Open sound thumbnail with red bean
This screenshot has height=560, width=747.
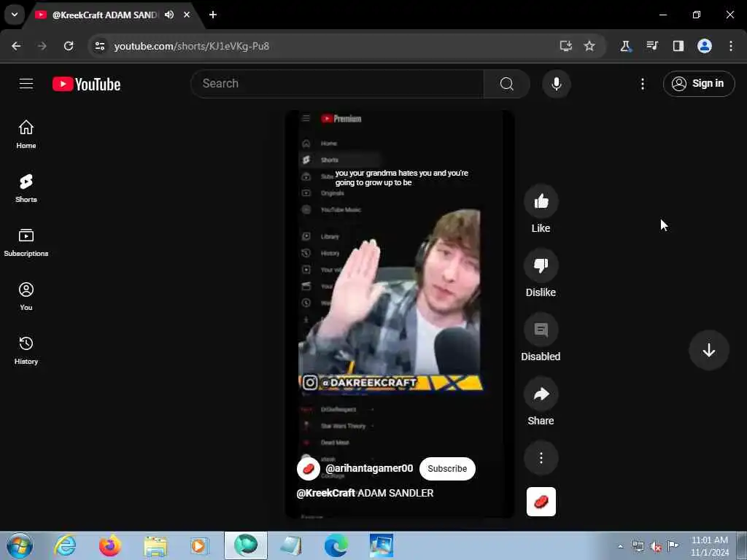pyautogui.click(x=541, y=502)
